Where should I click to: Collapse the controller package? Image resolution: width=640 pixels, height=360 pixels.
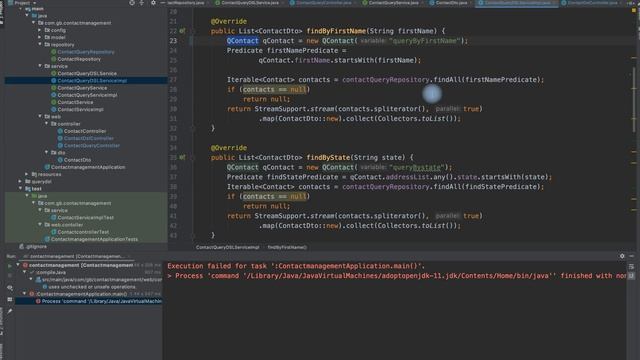(47, 124)
